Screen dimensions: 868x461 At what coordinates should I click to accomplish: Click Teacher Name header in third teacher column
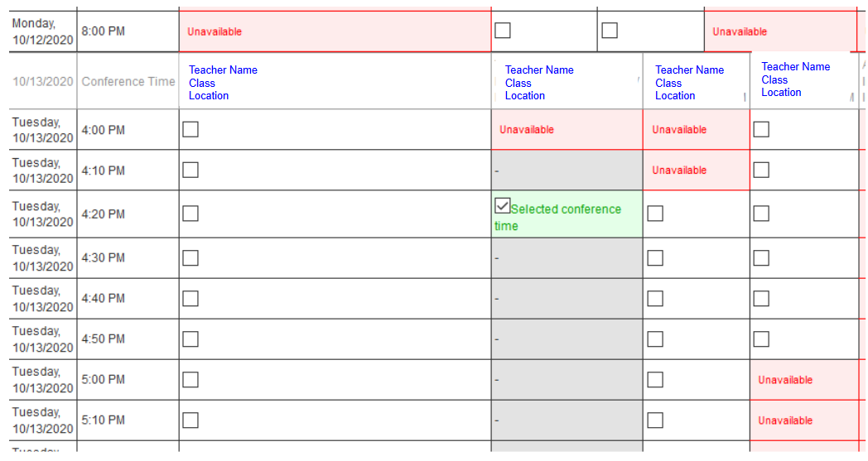coord(689,70)
